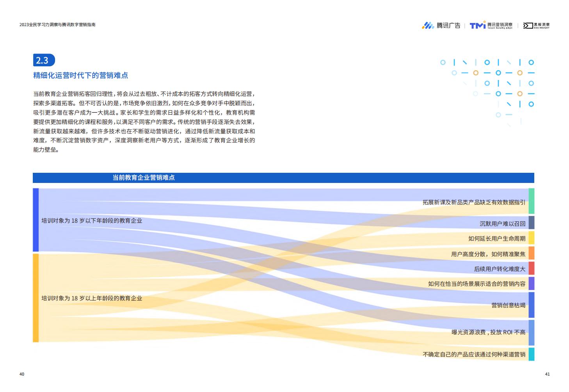Click the label 后续用户转化难度大

tap(500, 269)
